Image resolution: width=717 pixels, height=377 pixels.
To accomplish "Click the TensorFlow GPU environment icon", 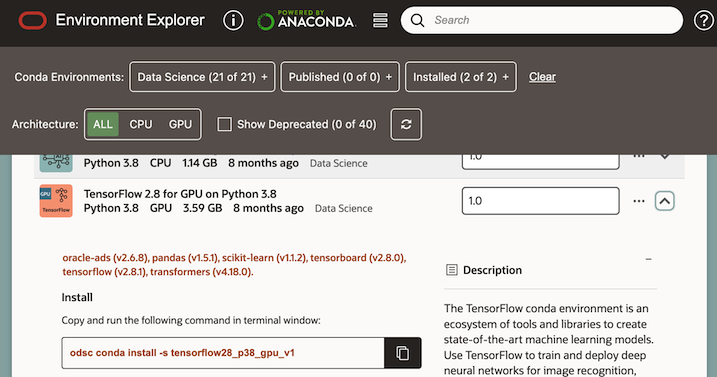I will 56,200.
